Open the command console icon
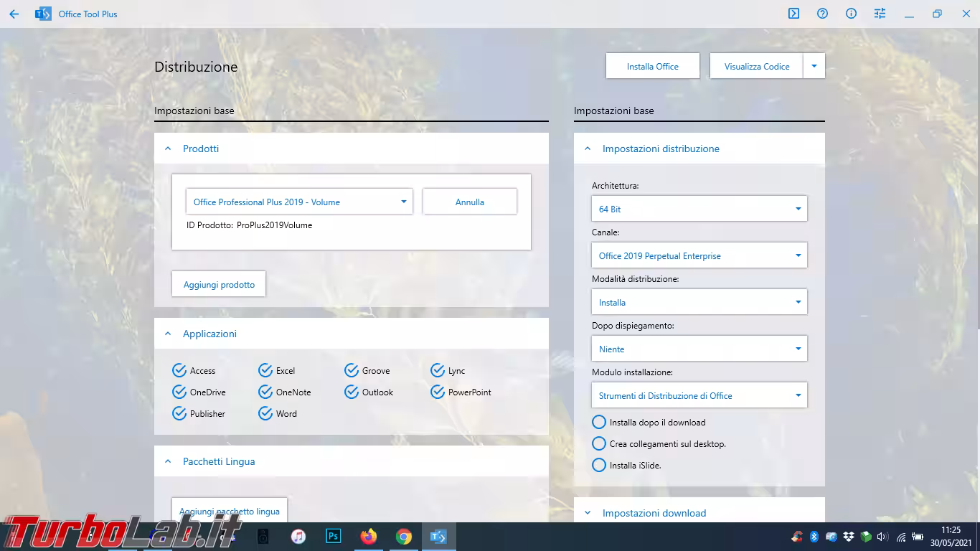This screenshot has width=980, height=551. [793, 14]
